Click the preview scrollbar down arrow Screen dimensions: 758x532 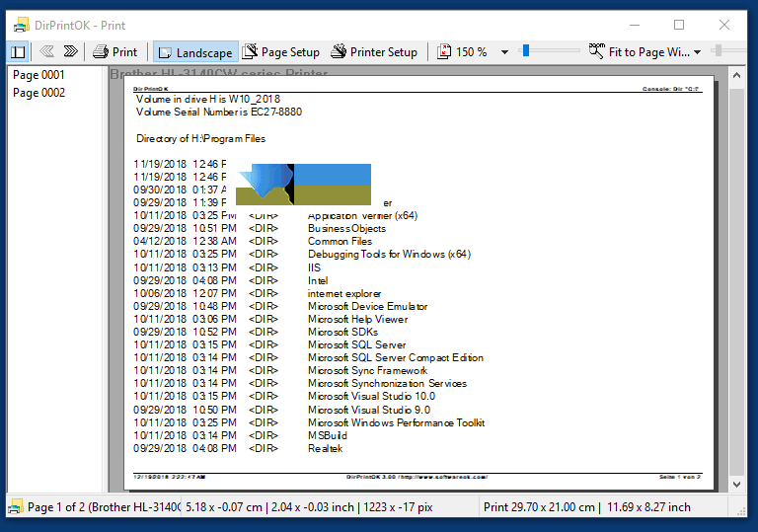click(736, 484)
